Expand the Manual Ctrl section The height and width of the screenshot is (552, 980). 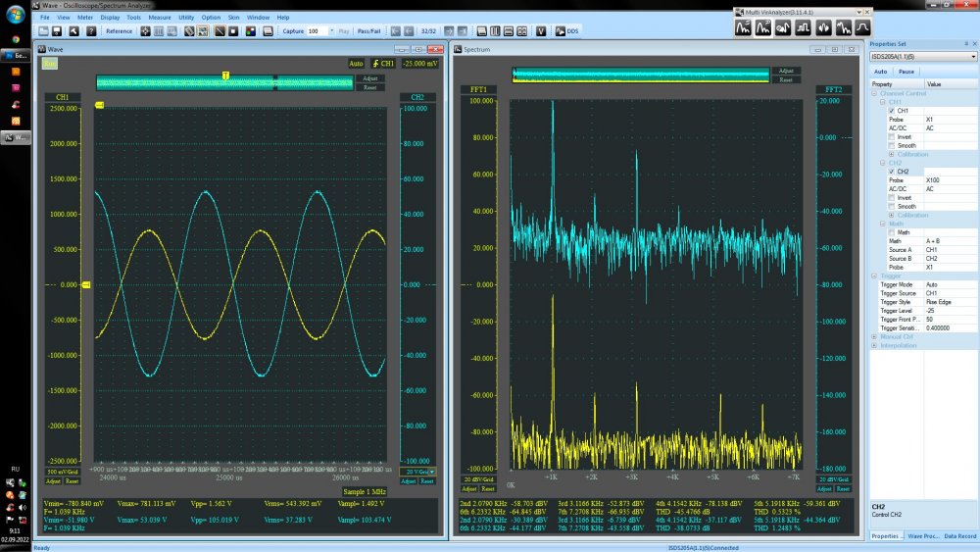(x=874, y=336)
